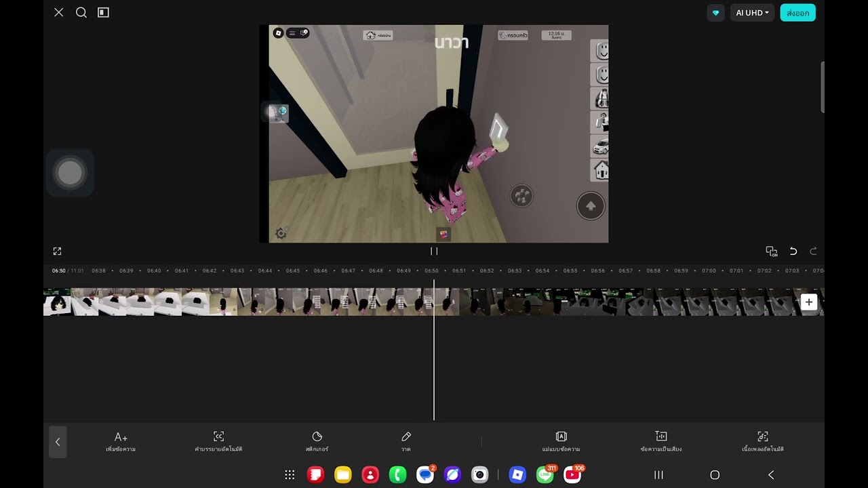Tap the white playhead line below the track
868x488 pixels.
click(434, 369)
